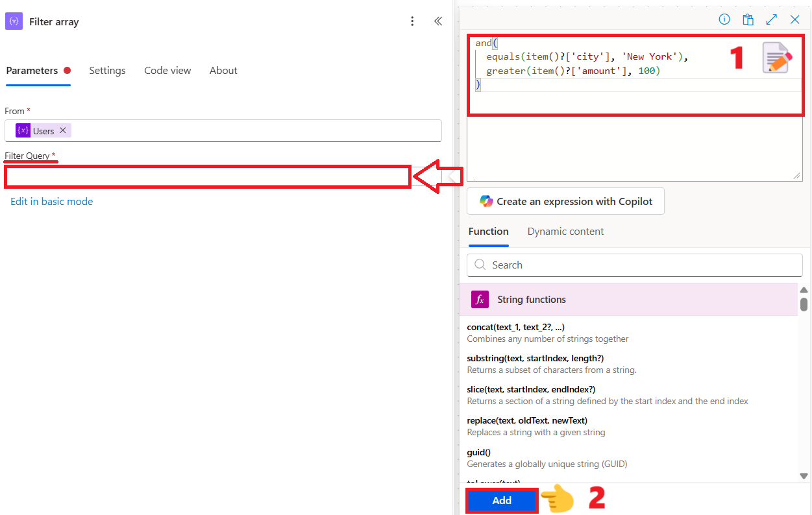Click the Users variable token icon
The image size is (812, 515).
23,130
